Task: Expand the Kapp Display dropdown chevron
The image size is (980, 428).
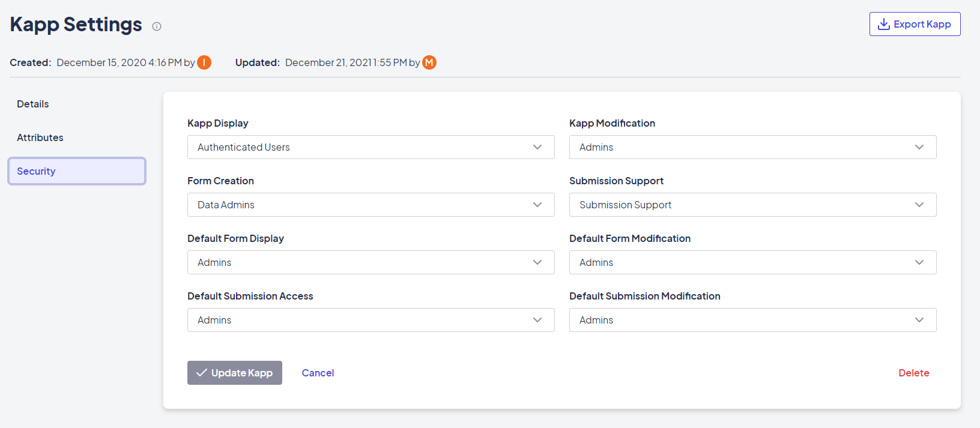Action: coord(537,147)
